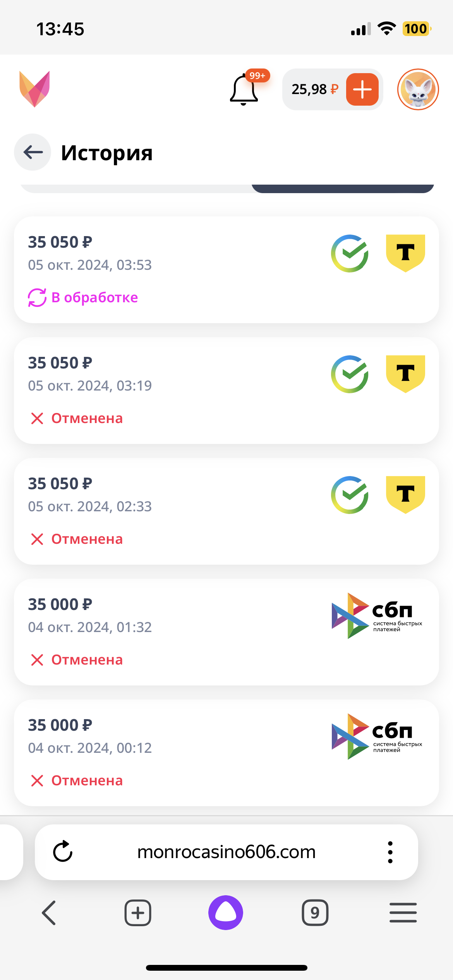Tap the notification bell icon
This screenshot has width=453, height=980.
coord(244,90)
